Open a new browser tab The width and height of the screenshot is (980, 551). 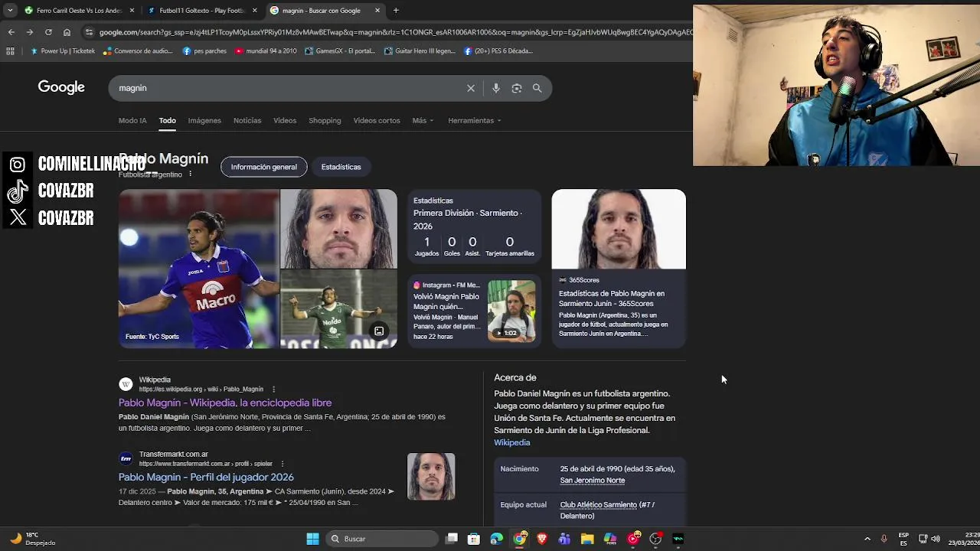tap(396, 11)
